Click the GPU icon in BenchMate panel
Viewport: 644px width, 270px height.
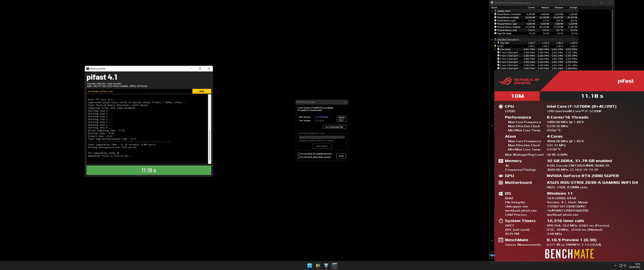point(501,176)
